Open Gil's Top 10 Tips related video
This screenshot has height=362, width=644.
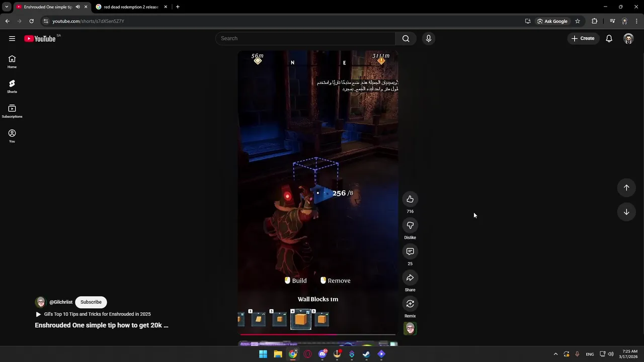(x=97, y=314)
